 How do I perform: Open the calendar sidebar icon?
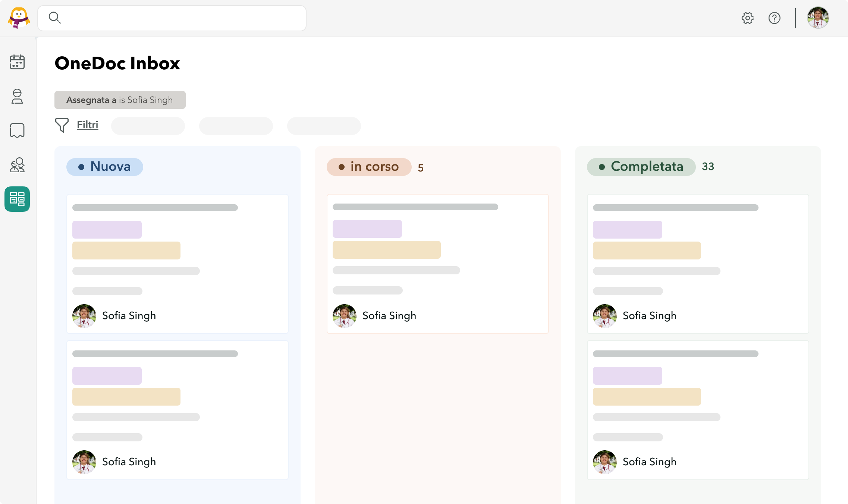pos(17,63)
